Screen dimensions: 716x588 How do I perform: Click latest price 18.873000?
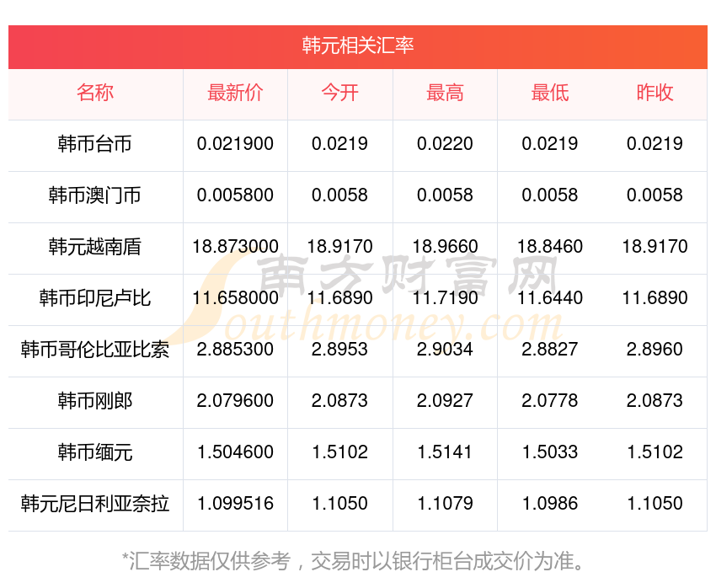235,247
